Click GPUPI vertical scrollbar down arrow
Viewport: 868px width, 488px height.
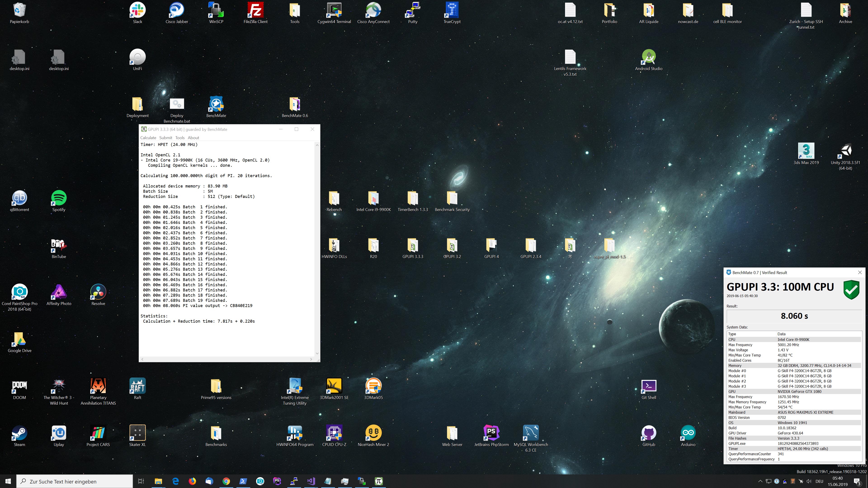tap(317, 353)
